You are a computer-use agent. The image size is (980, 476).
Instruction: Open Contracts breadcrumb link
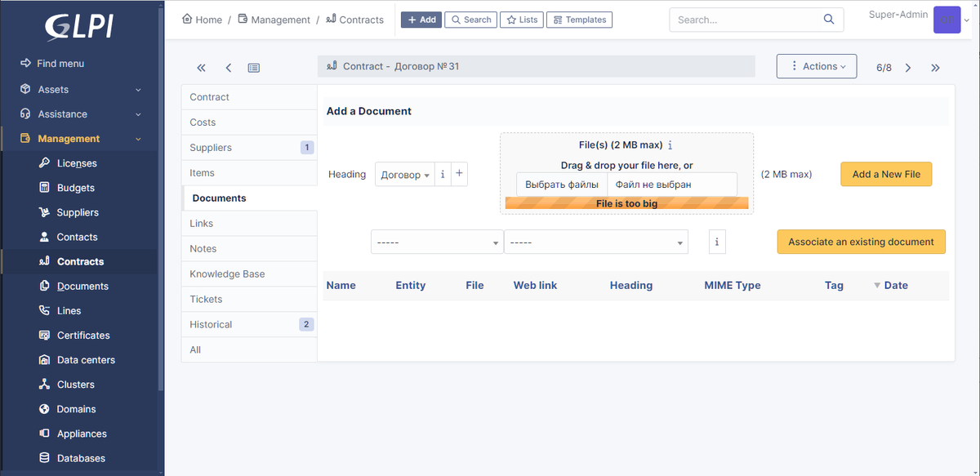tap(354, 20)
